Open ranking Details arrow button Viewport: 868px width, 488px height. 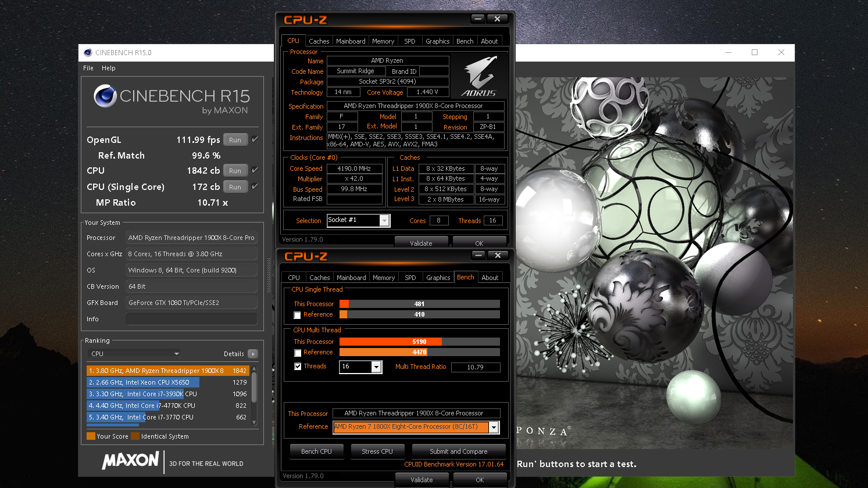252,354
